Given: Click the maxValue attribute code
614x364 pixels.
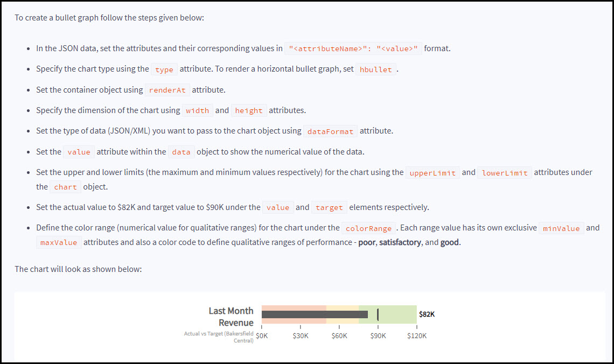Looking at the screenshot, I should [x=59, y=243].
